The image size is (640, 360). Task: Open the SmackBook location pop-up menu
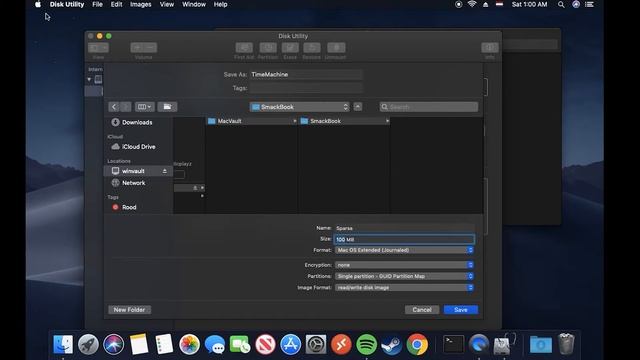coord(300,107)
